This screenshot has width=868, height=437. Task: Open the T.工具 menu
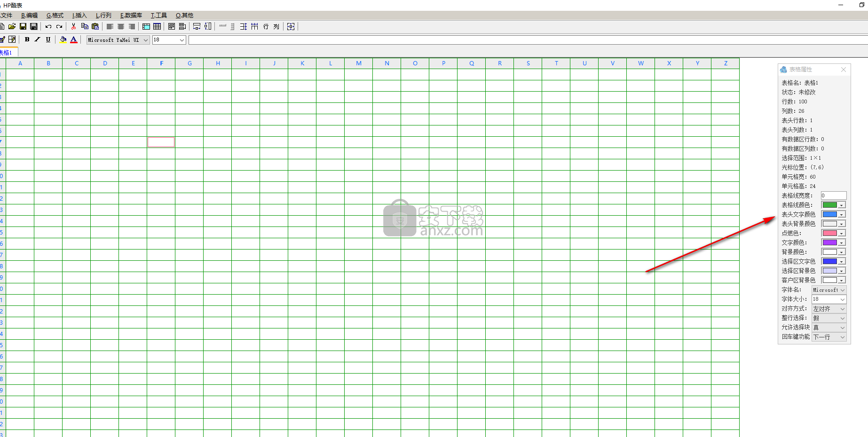coord(158,15)
